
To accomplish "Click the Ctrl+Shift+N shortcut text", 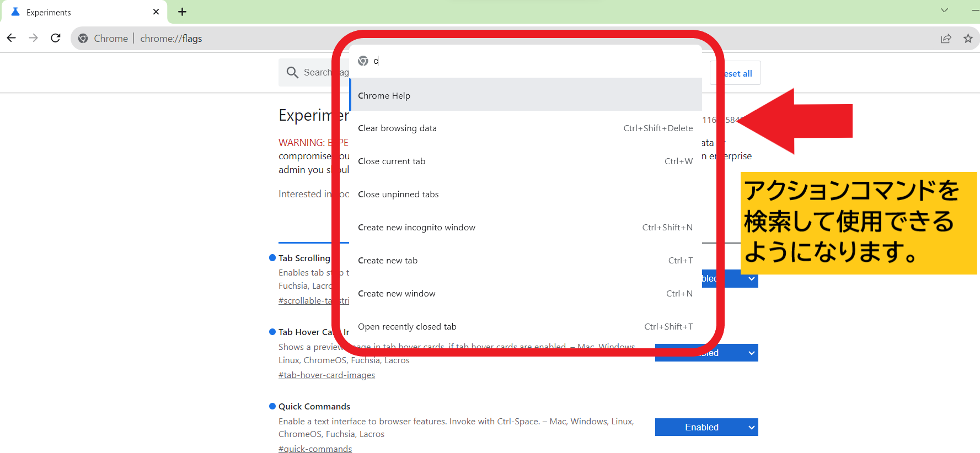I will click(x=667, y=227).
